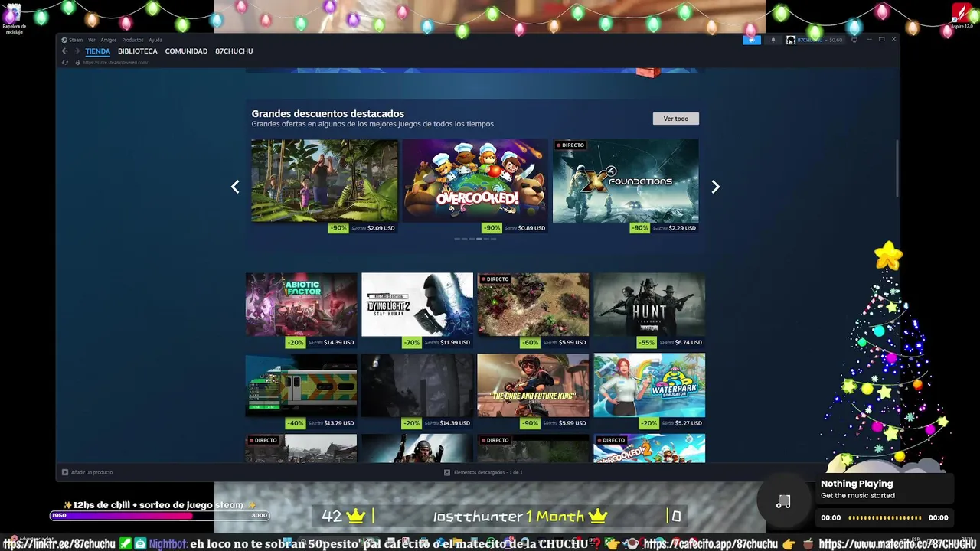This screenshot has height=551, width=980.
Task: Open the Amigos menu
Action: [x=109, y=40]
